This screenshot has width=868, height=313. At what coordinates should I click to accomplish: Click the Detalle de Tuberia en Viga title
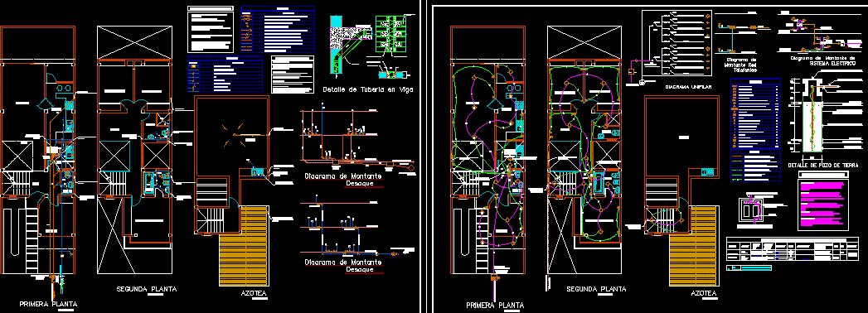coord(367,89)
